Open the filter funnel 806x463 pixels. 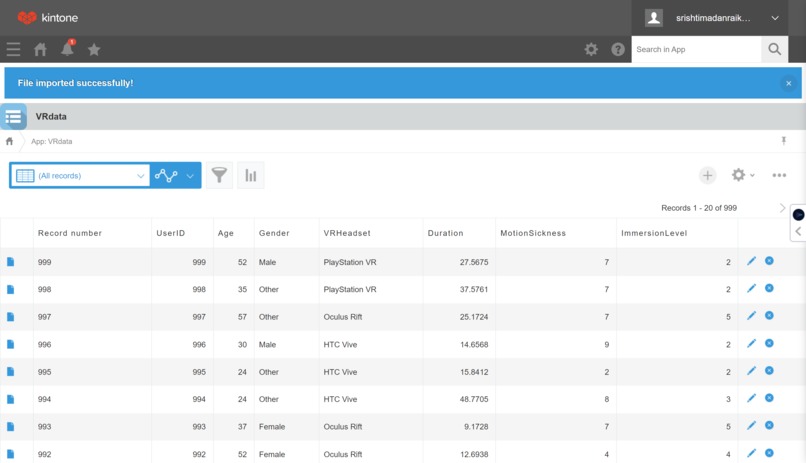pos(219,175)
